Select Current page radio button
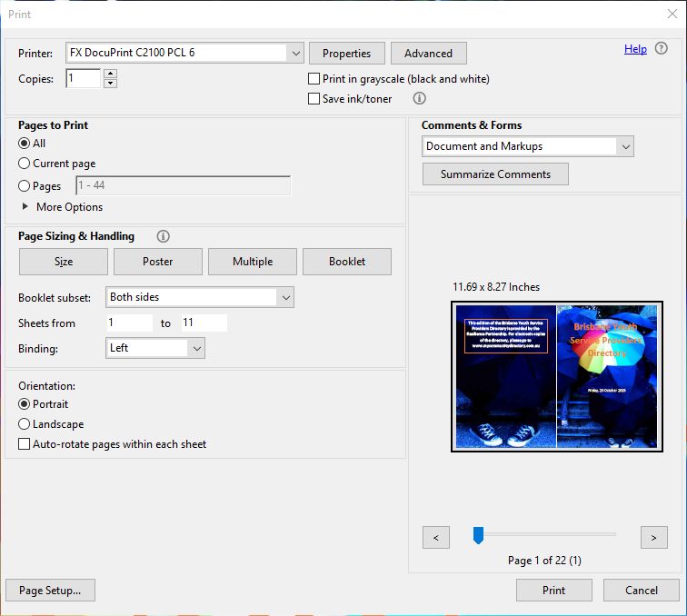Image resolution: width=687 pixels, height=616 pixels. coord(25,164)
